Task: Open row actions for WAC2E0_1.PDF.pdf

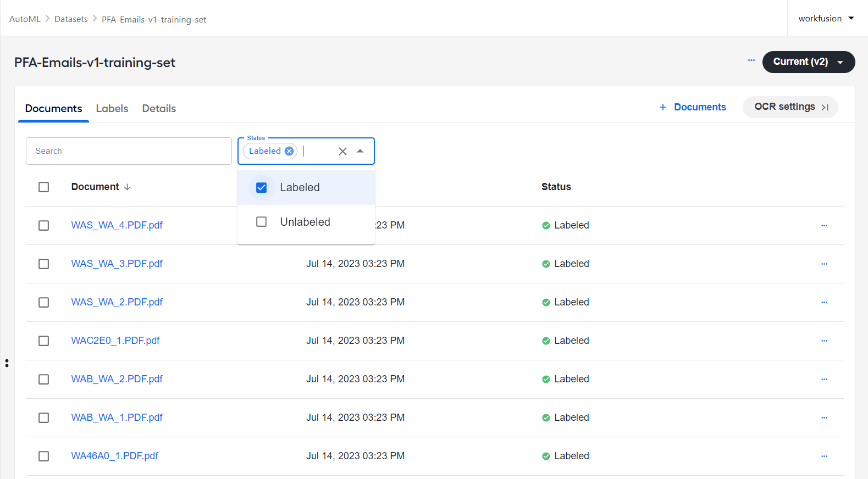Action: 824,341
